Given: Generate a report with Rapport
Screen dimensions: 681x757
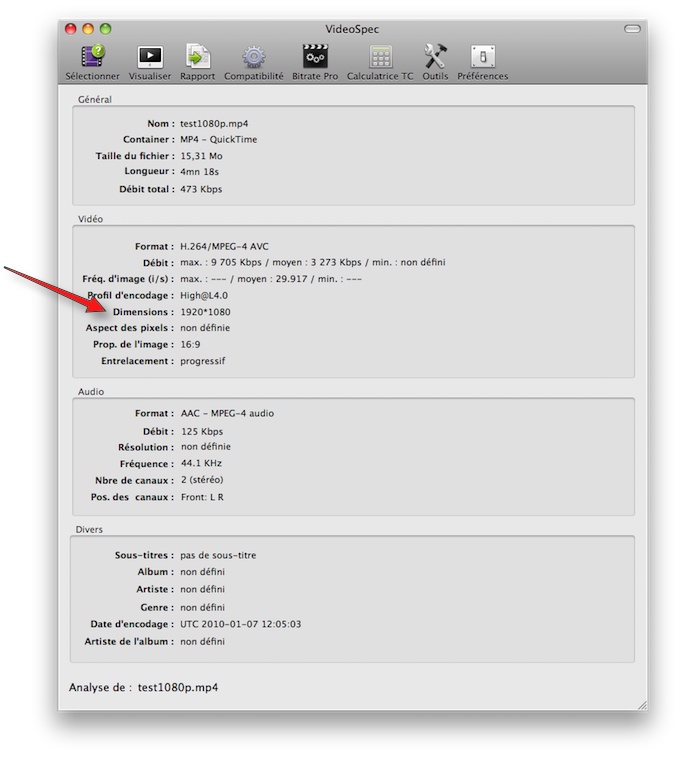Looking at the screenshot, I should click(x=197, y=57).
